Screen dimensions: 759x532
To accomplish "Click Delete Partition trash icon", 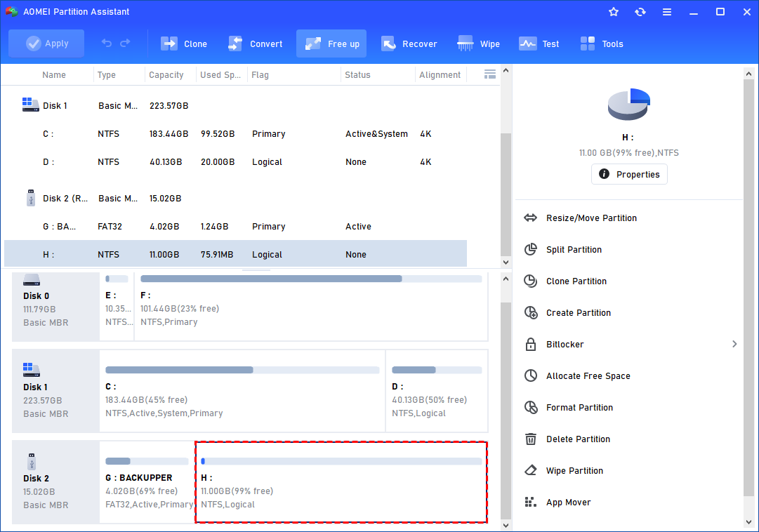I will click(532, 439).
